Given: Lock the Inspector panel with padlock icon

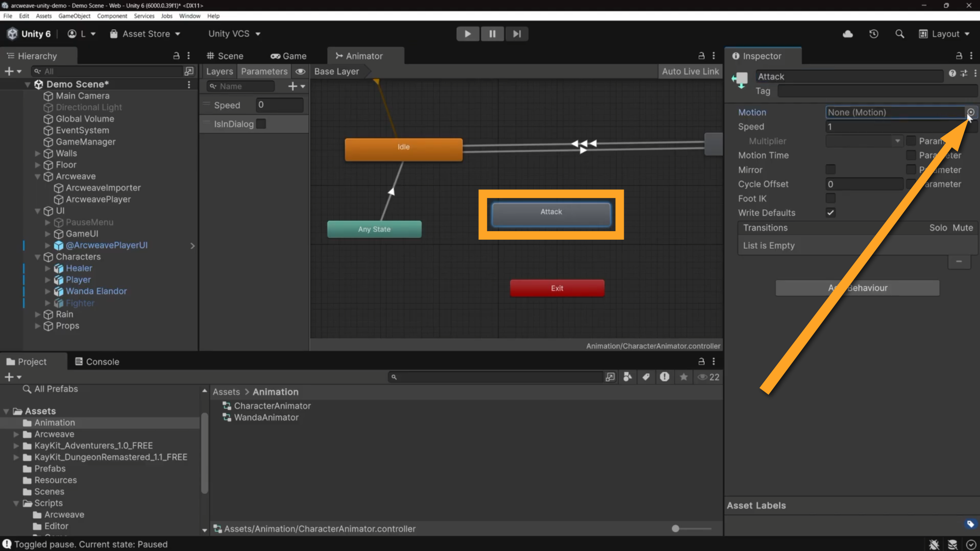Looking at the screenshot, I should [x=959, y=56].
